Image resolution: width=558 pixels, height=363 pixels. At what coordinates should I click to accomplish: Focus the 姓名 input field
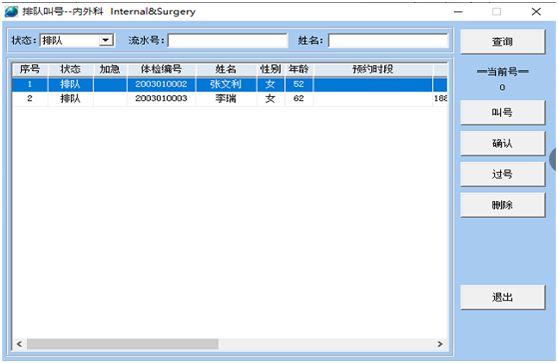pyautogui.click(x=388, y=41)
